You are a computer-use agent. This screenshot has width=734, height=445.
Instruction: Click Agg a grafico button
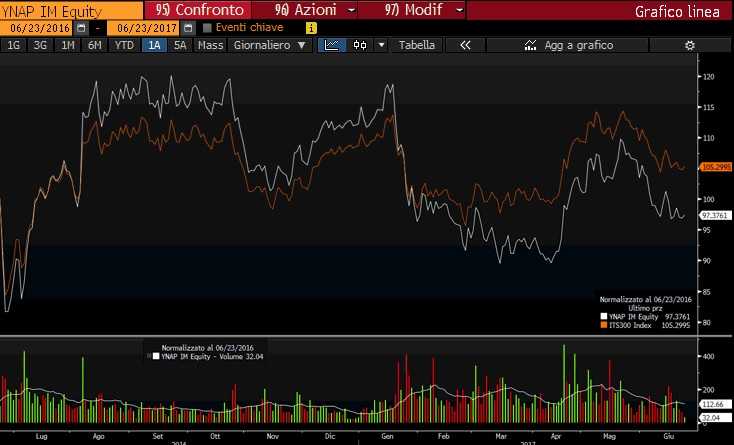pyautogui.click(x=568, y=45)
